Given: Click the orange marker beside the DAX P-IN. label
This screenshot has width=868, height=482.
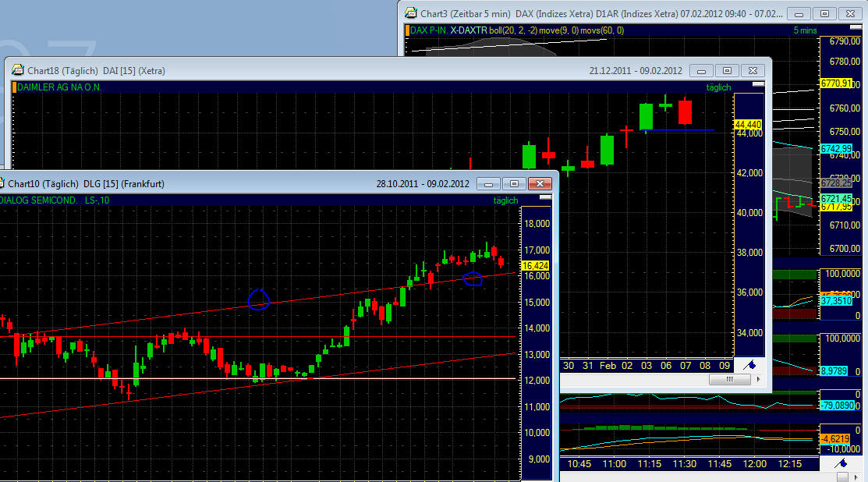Looking at the screenshot, I should [406, 30].
